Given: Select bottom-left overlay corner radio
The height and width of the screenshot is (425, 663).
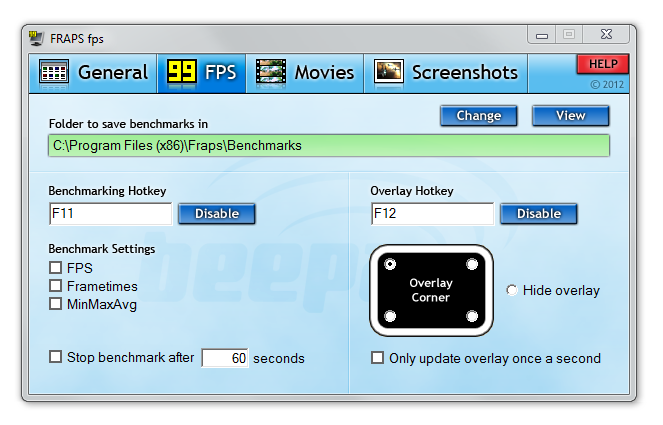Looking at the screenshot, I should coord(390,316).
